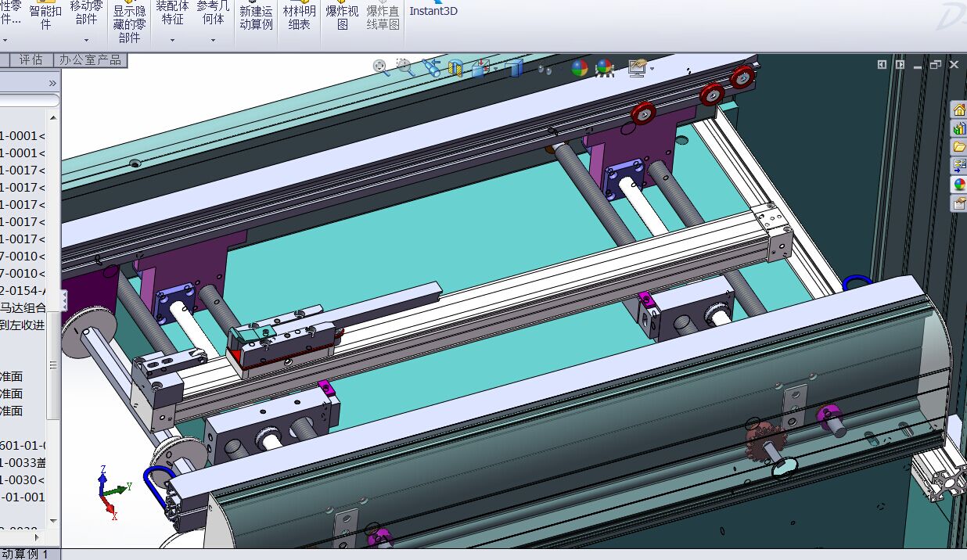This screenshot has height=560, width=967.
Task: Click the feature tree filter input field
Action: 30,101
